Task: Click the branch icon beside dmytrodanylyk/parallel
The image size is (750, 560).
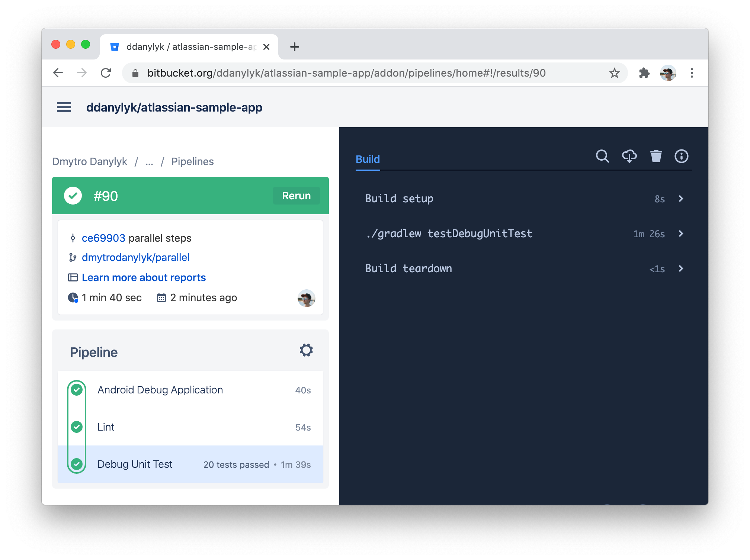Action: 73,257
